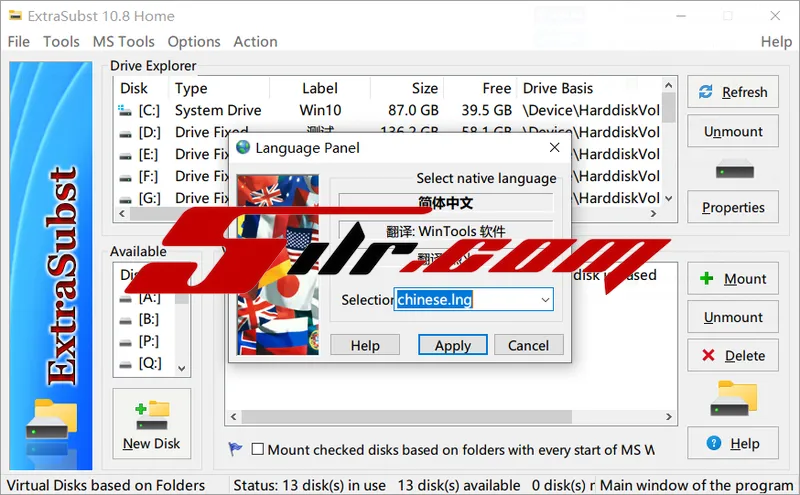Open the File menu
This screenshot has height=495, width=800.
[18, 41]
